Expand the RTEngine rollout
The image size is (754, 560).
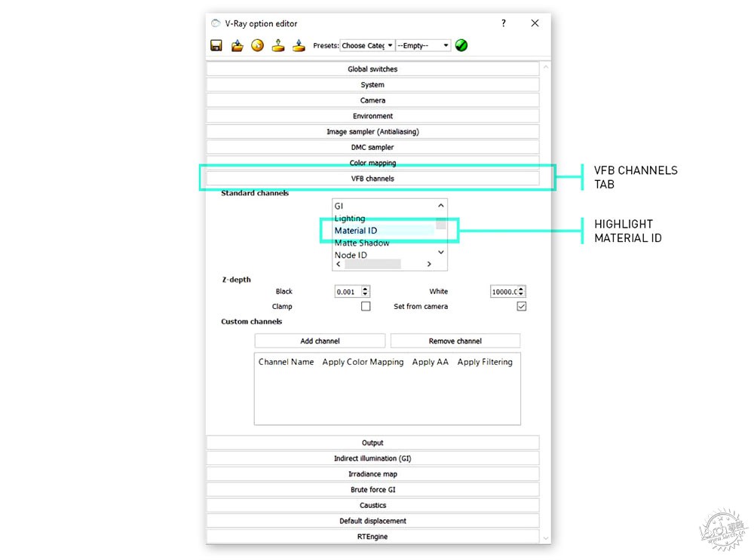[372, 537]
